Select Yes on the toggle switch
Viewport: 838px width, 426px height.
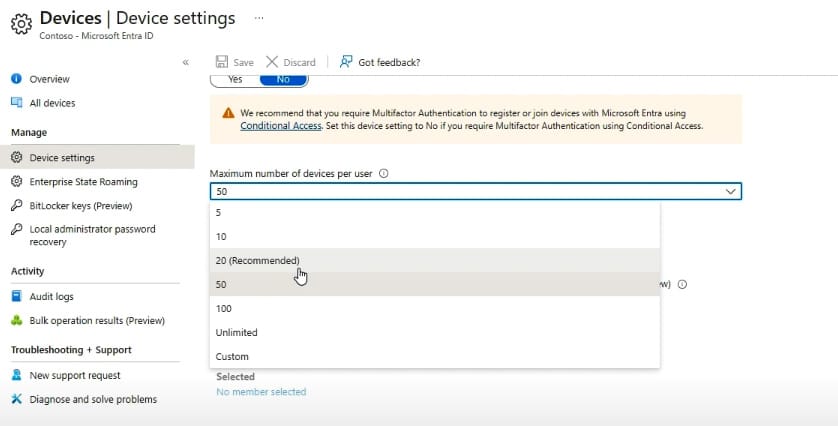[x=235, y=80]
